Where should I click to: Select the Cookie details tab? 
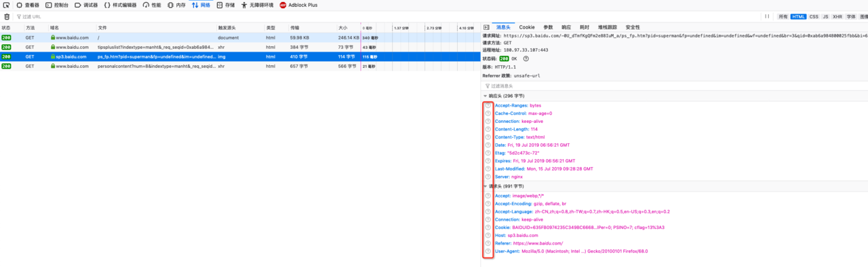tap(527, 27)
